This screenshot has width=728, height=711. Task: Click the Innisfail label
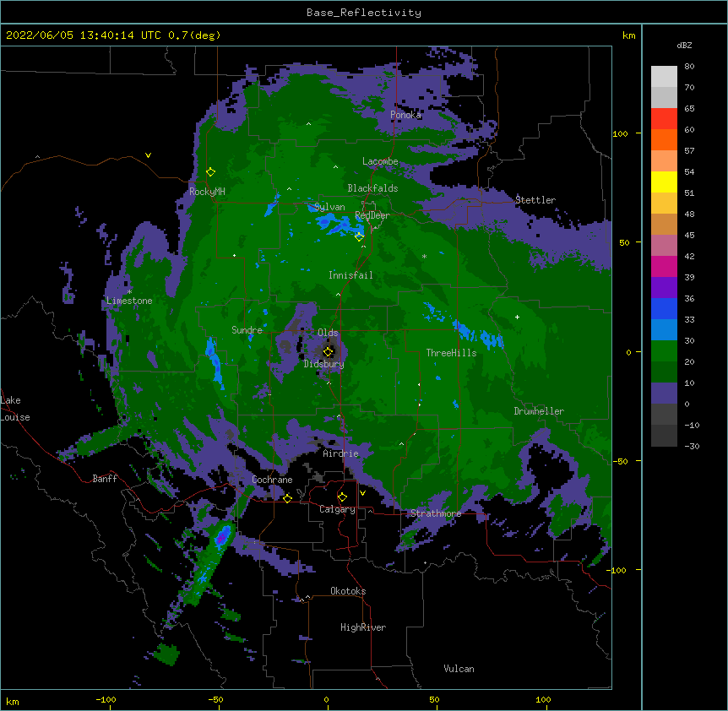350,275
